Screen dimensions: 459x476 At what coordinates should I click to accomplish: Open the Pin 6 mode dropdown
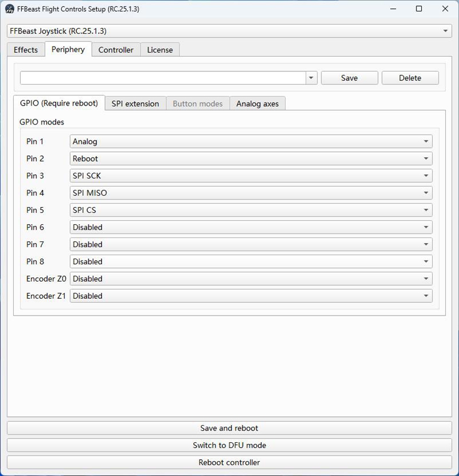pyautogui.click(x=251, y=228)
